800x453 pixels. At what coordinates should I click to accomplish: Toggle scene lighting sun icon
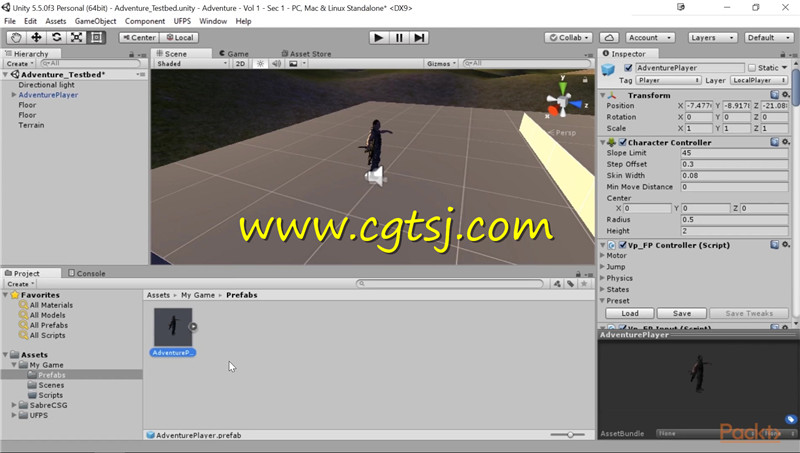pos(260,64)
